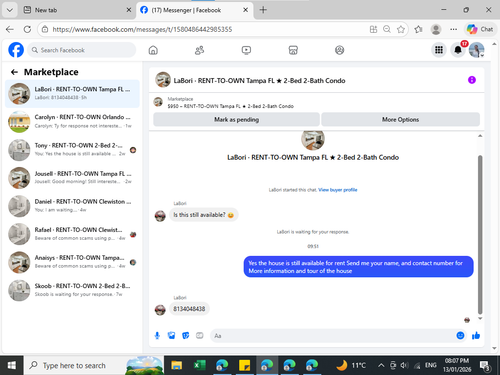Open the Tony RENT-TO-OWN 2-Bed conversation
500x375 pixels.
(72, 150)
